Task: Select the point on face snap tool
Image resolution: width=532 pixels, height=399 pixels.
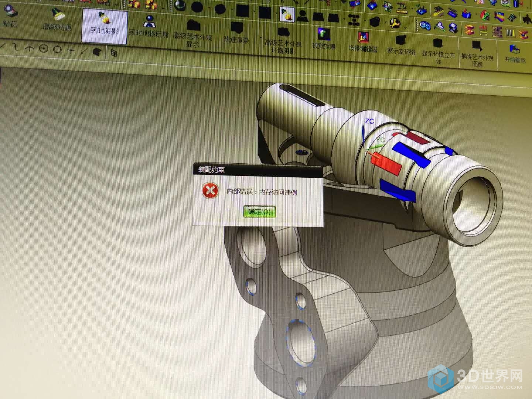Action: tap(97, 52)
